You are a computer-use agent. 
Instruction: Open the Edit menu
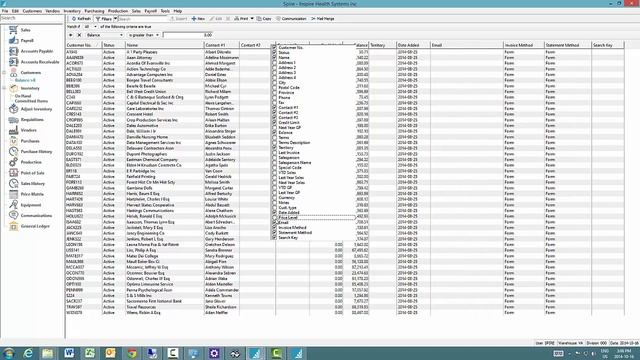click(x=15, y=11)
